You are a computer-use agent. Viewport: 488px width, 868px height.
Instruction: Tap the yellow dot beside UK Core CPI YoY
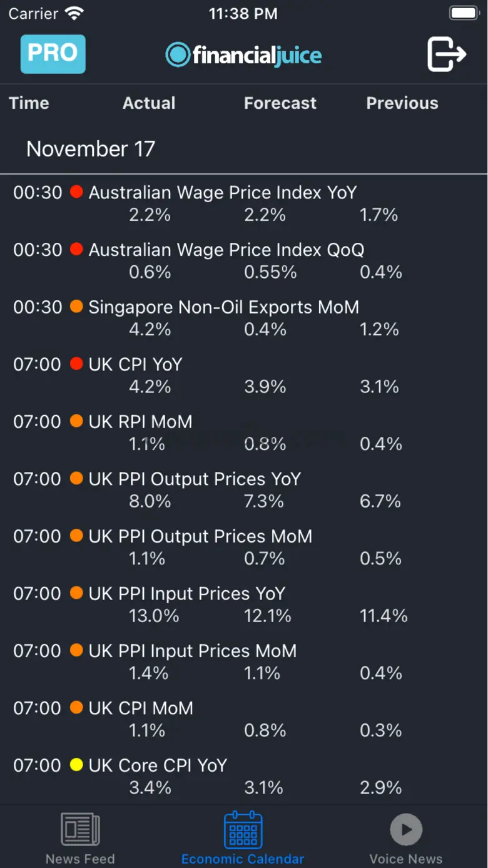(76, 765)
